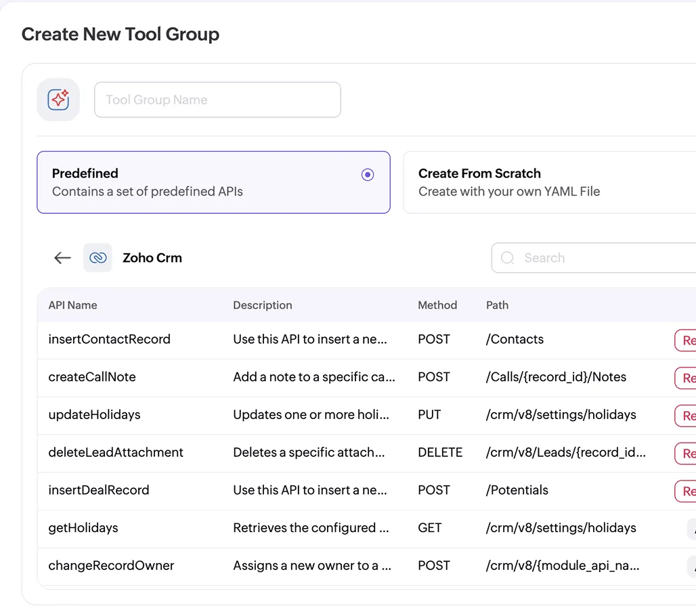The image size is (696, 616).
Task: Click the "Assigns a new owner to a ..." description
Action: click(x=312, y=565)
